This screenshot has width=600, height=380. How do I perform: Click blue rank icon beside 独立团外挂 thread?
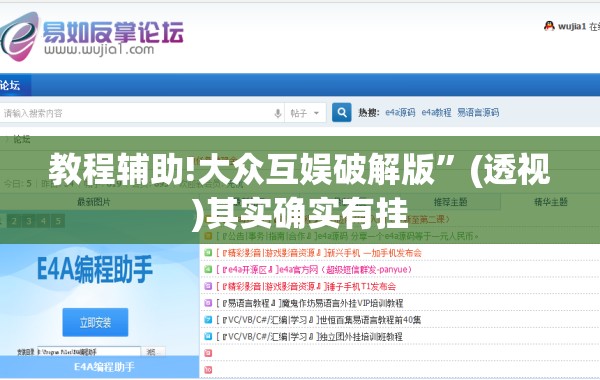click(208, 336)
